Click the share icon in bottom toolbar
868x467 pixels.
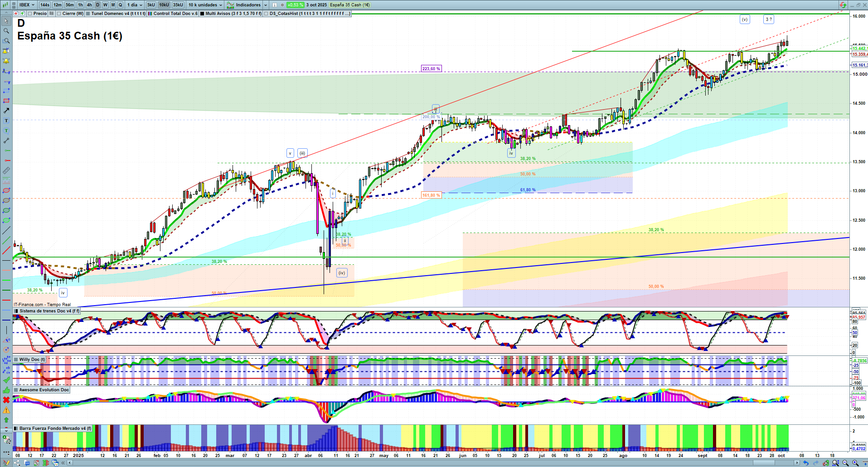tap(17, 463)
